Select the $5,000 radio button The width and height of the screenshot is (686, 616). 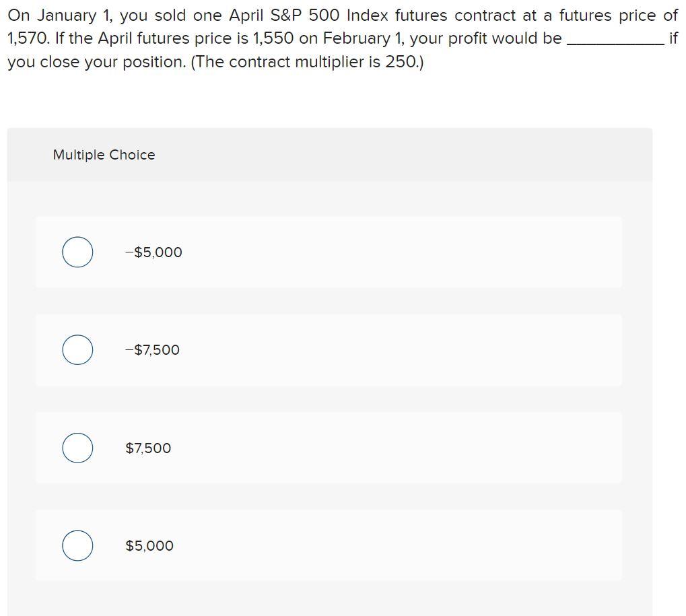pyautogui.click(x=77, y=545)
